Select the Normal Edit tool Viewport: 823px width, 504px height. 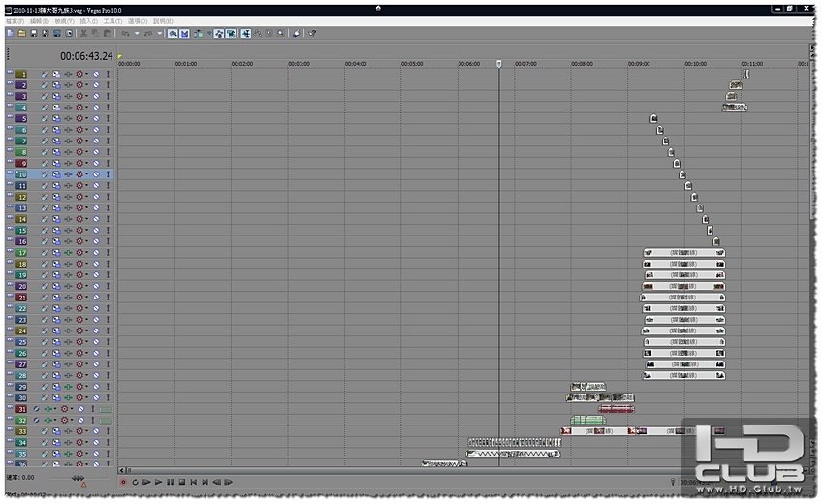pyautogui.click(x=245, y=33)
